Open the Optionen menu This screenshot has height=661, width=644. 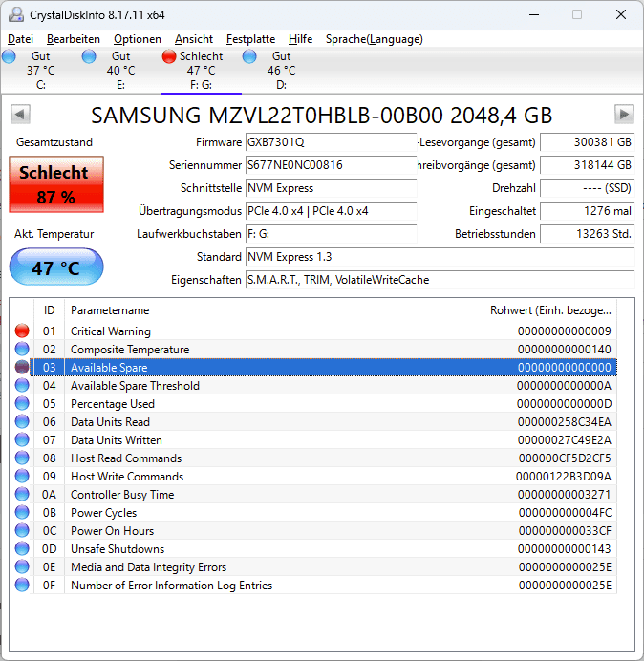pyautogui.click(x=138, y=39)
